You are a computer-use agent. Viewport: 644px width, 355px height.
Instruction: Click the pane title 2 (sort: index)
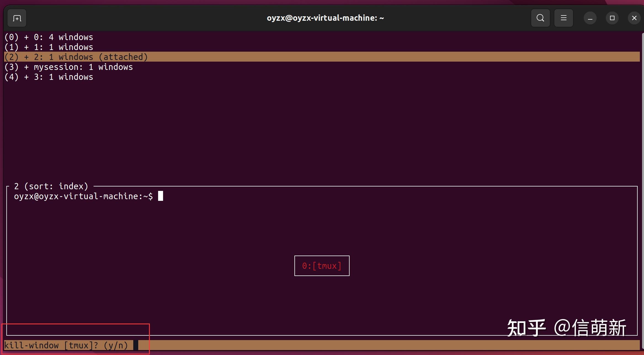click(51, 186)
